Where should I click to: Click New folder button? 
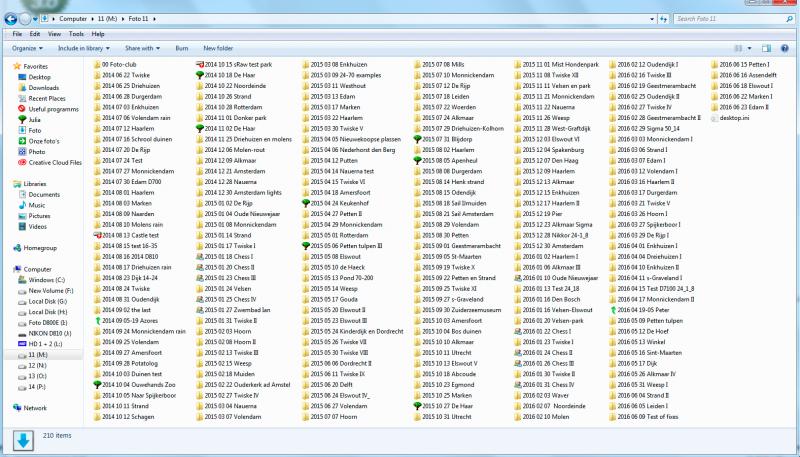(x=218, y=48)
